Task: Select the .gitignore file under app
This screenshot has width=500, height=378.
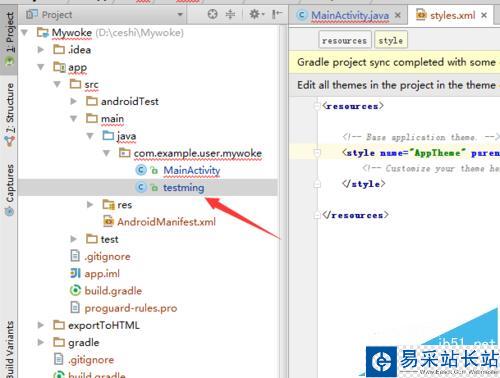Action: (107, 256)
